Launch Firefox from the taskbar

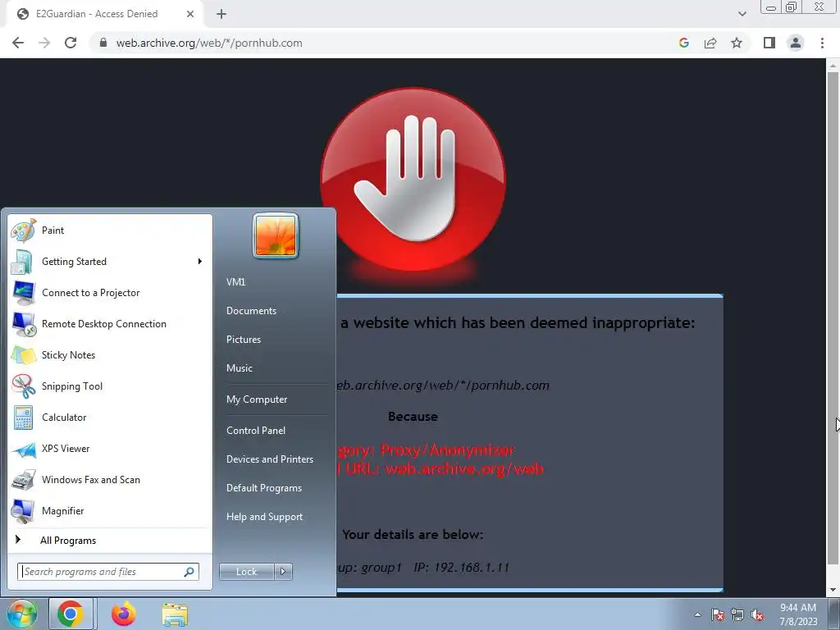tap(123, 614)
